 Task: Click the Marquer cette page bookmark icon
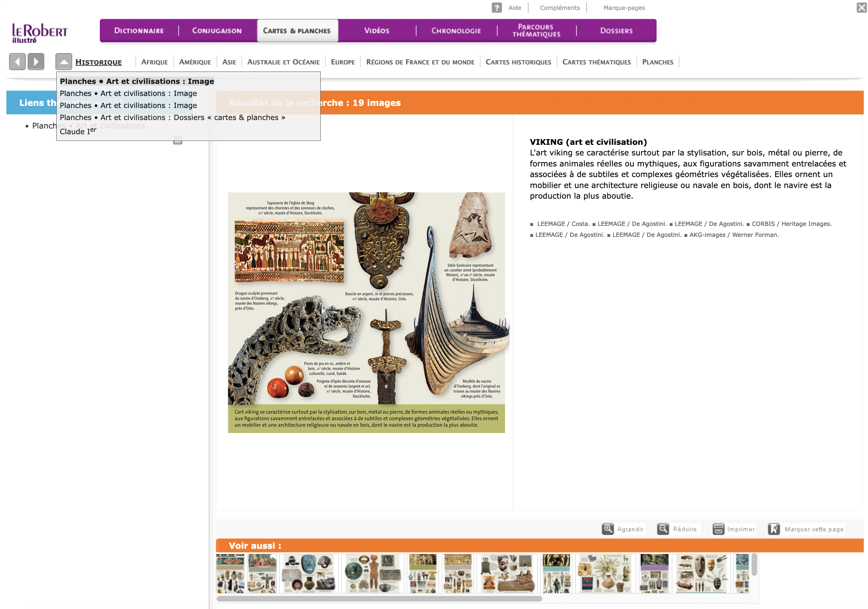tap(774, 529)
